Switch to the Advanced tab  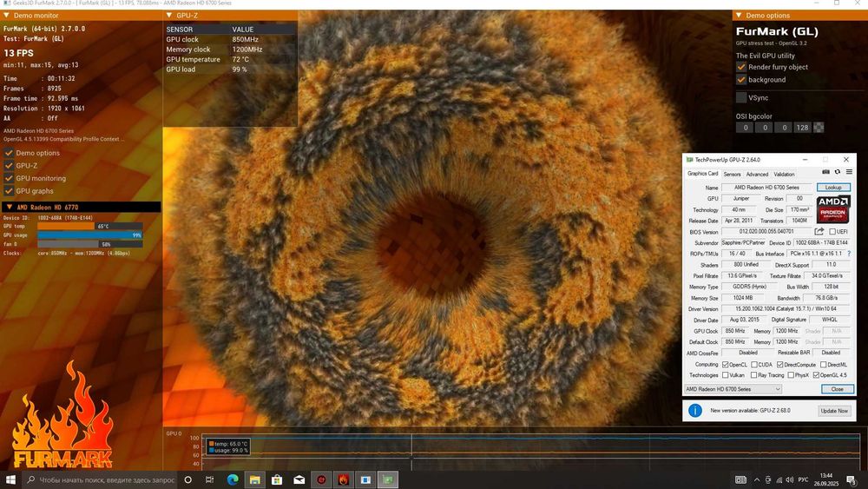[757, 174]
